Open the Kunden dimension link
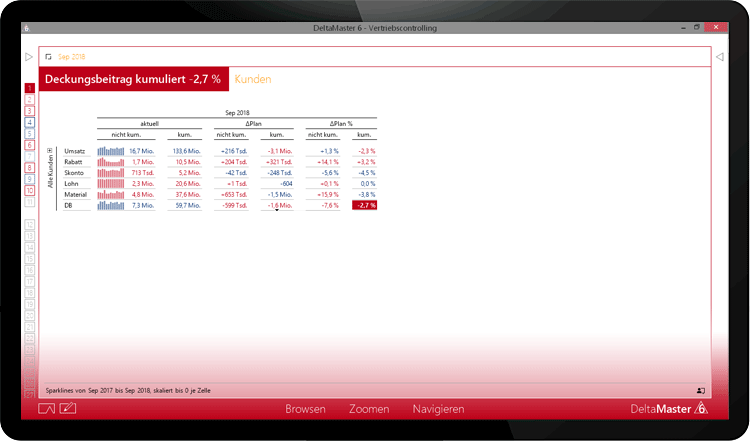Screen dimensions: 750x441 pyautogui.click(x=253, y=79)
